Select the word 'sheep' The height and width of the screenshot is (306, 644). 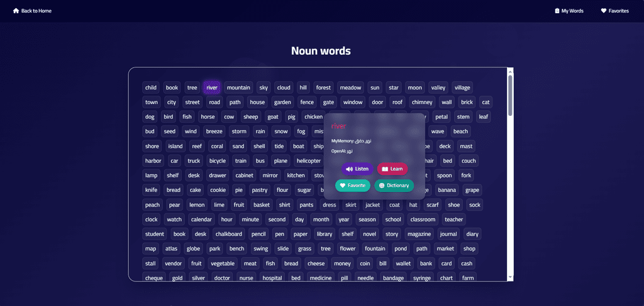click(250, 117)
